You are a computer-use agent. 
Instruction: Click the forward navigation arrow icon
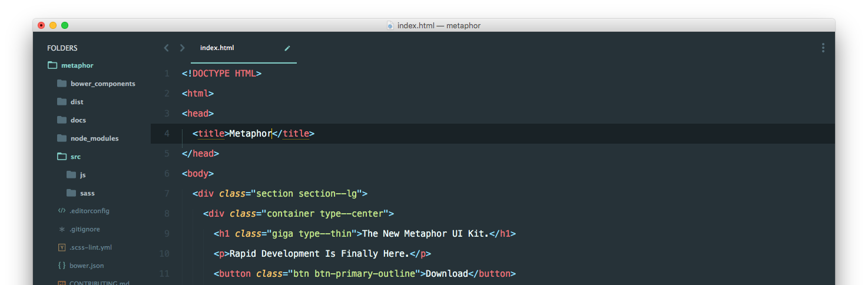pyautogui.click(x=182, y=48)
